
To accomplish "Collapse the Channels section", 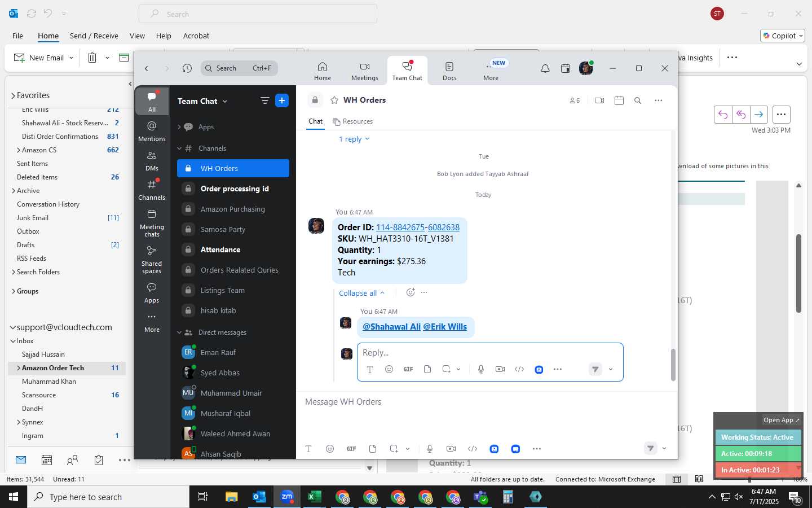I will coord(179,148).
